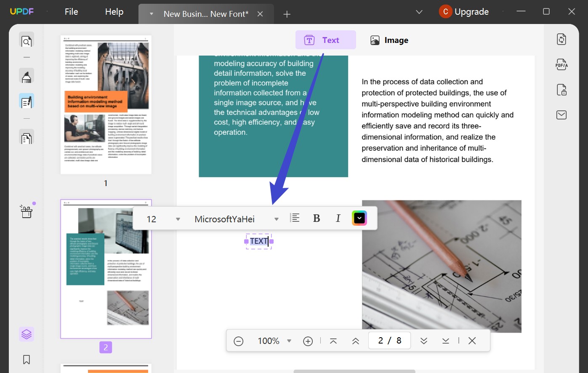
Task: Open the search/reader tool in left sidebar
Action: 27,41
